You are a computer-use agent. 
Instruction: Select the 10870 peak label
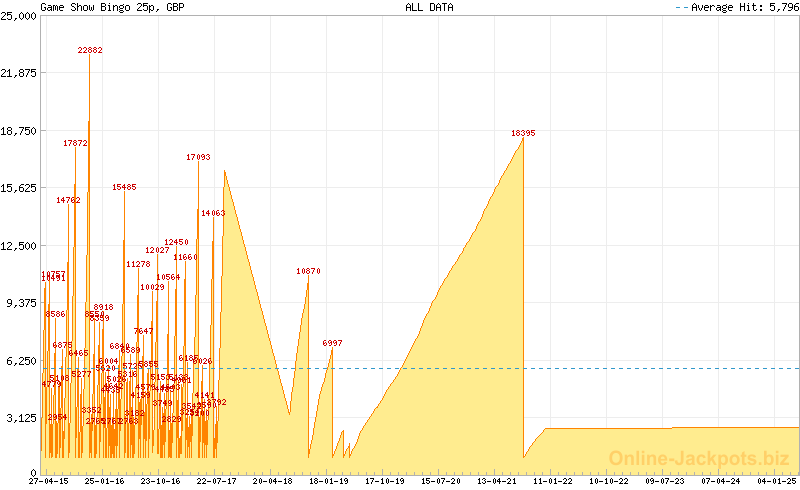click(308, 271)
